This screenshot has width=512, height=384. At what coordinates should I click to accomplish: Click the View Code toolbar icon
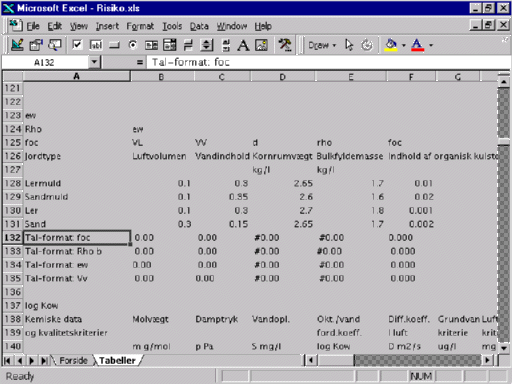55,45
